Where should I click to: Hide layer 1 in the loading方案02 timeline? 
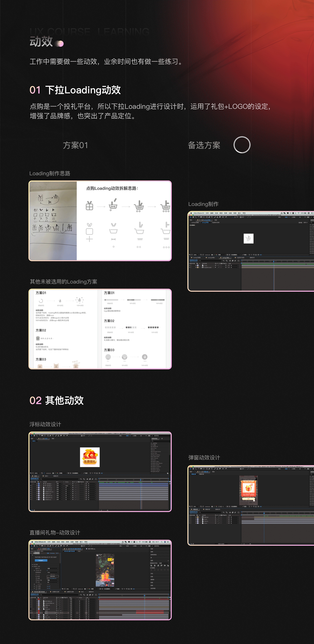pyautogui.click(x=190, y=265)
